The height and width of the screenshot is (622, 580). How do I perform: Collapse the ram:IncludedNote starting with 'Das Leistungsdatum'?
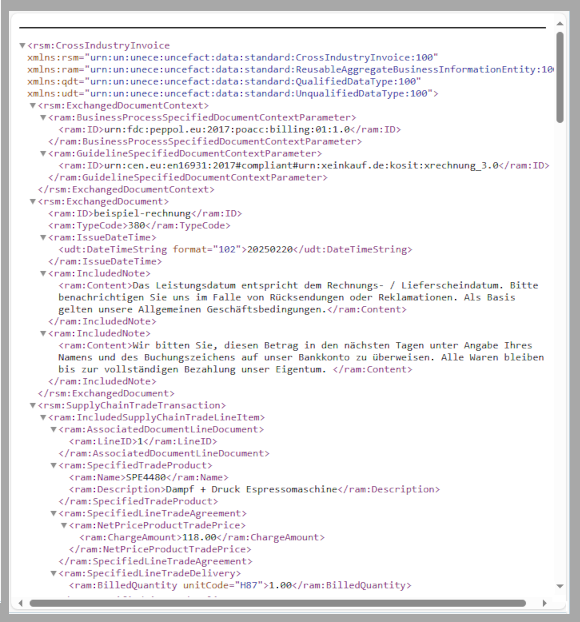[x=44, y=273]
